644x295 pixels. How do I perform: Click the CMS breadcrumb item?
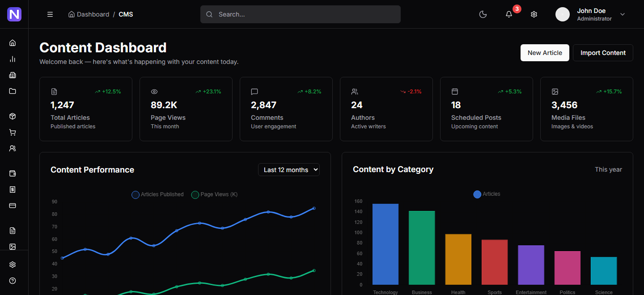pyautogui.click(x=126, y=14)
